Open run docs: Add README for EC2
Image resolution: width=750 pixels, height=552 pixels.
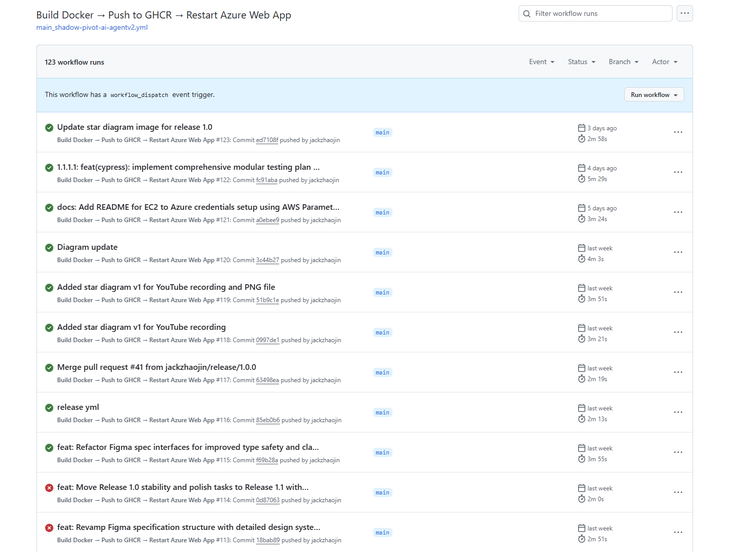198,207
